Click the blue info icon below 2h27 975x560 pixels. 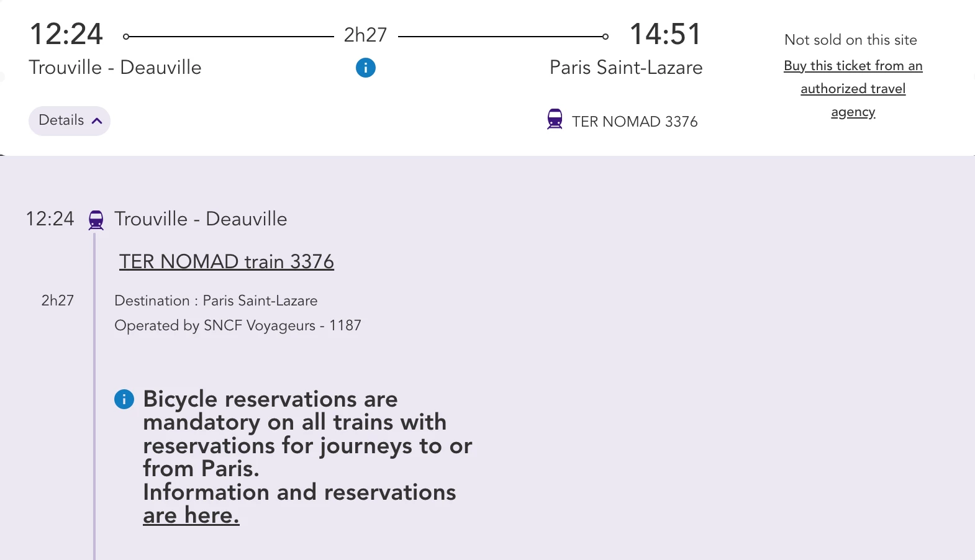pos(366,68)
